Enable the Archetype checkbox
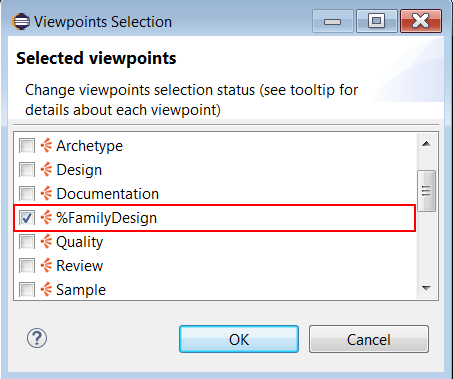This screenshot has height=379, width=453. [x=27, y=146]
